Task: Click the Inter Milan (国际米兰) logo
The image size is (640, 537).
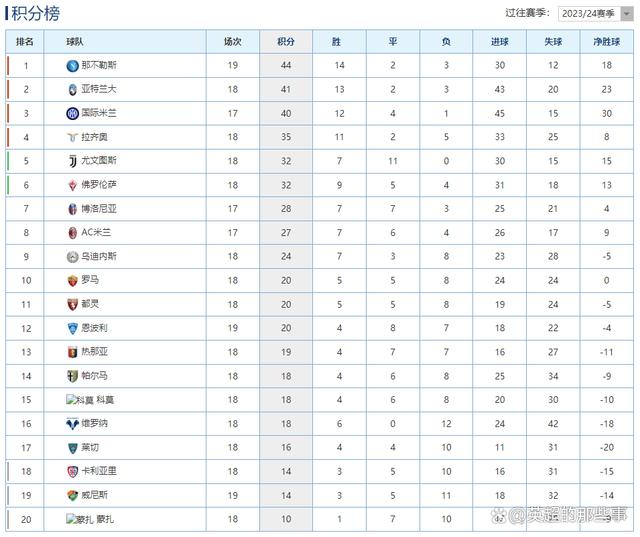Action: pyautogui.click(x=72, y=113)
